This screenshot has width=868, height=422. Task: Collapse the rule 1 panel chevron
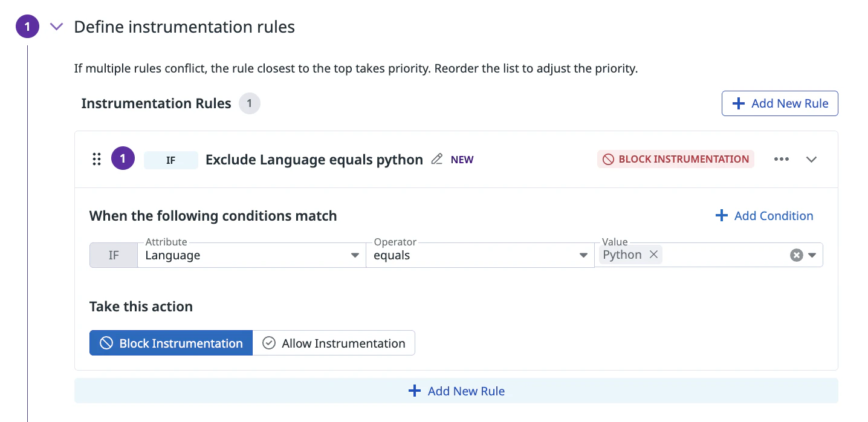[811, 160]
